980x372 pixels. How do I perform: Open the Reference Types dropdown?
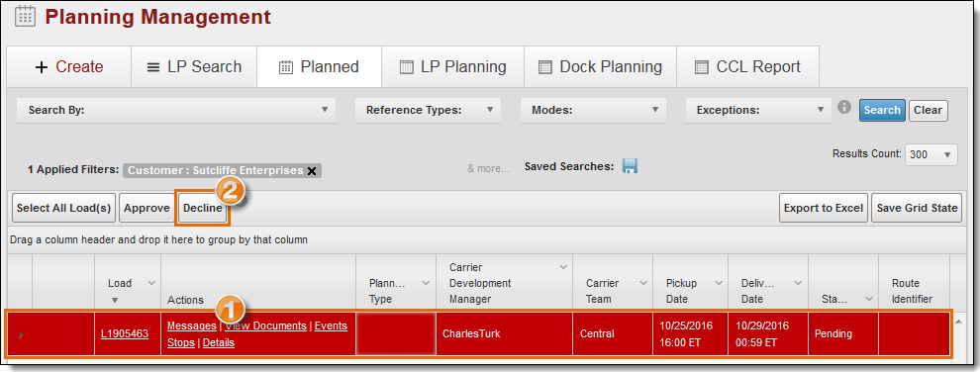tap(428, 110)
